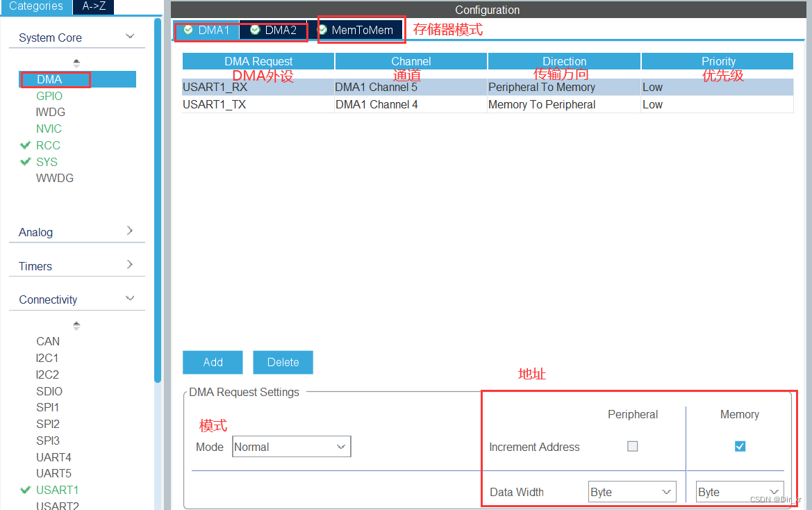Viewport: 812px width, 510px height.
Task: Click the green check icon beside USART1
Action: 25,490
